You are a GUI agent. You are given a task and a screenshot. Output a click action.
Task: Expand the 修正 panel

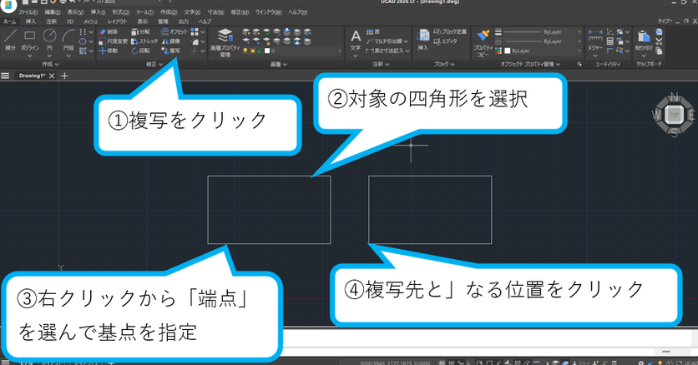click(154, 64)
